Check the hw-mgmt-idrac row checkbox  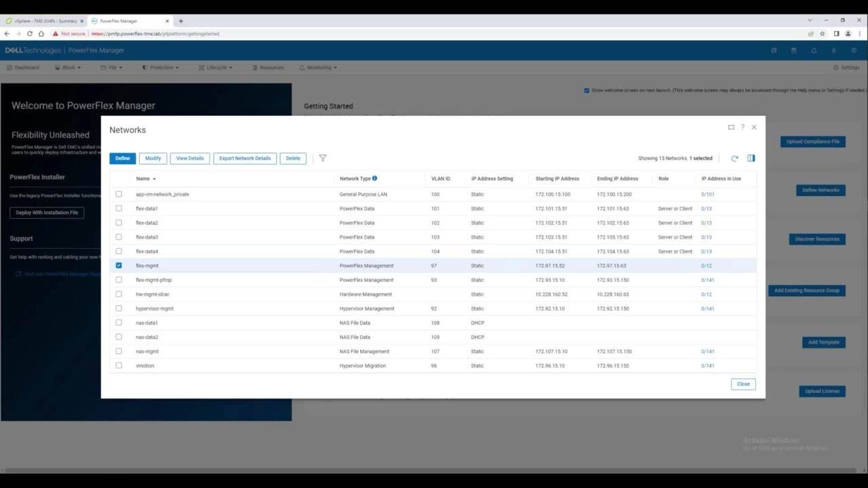tap(119, 294)
